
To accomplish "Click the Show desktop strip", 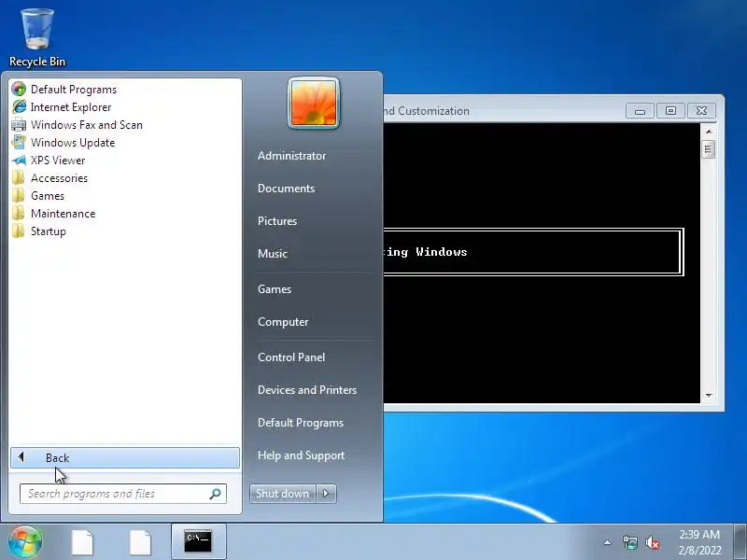I will (x=740, y=541).
